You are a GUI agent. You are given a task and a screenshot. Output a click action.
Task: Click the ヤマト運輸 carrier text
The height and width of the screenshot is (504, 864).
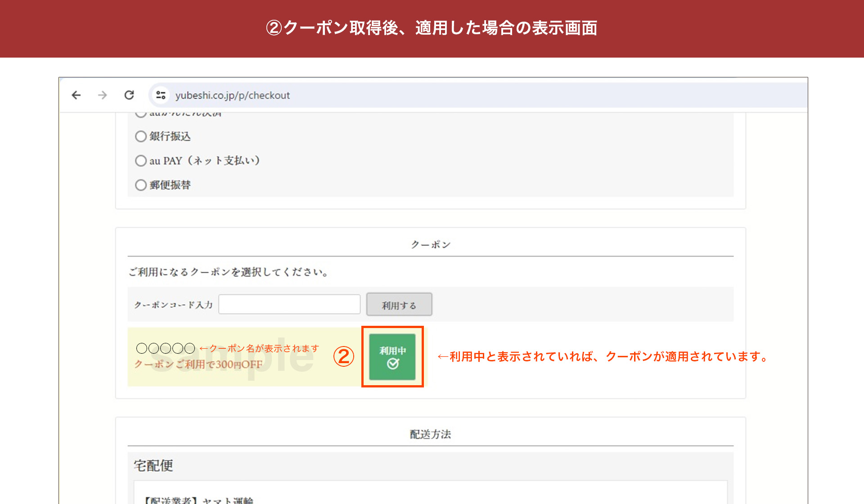pyautogui.click(x=228, y=499)
